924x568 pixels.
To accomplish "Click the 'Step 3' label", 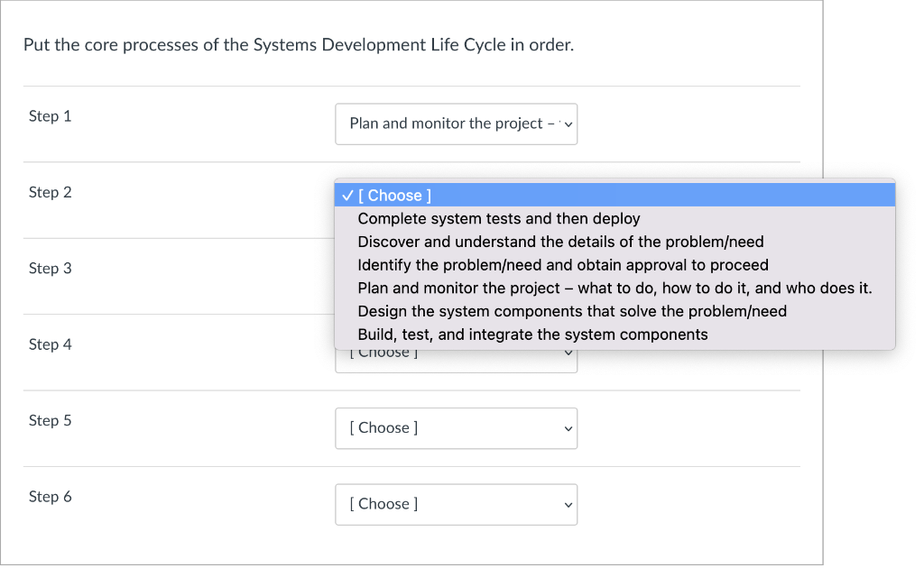I will (x=51, y=268).
